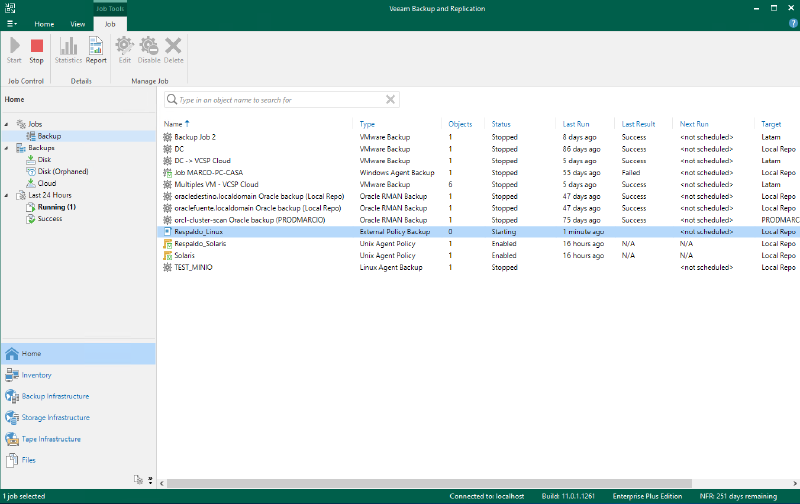Click NFR: 251 days remaining status
Viewport: 800px width, 504px height.
[738, 496]
